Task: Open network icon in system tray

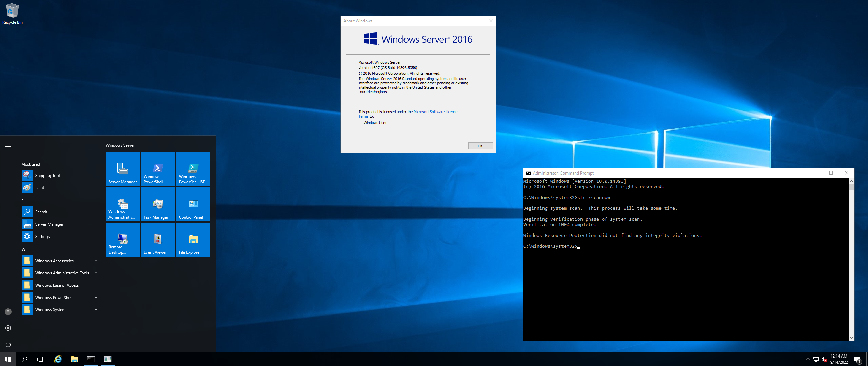Action: 816,359
